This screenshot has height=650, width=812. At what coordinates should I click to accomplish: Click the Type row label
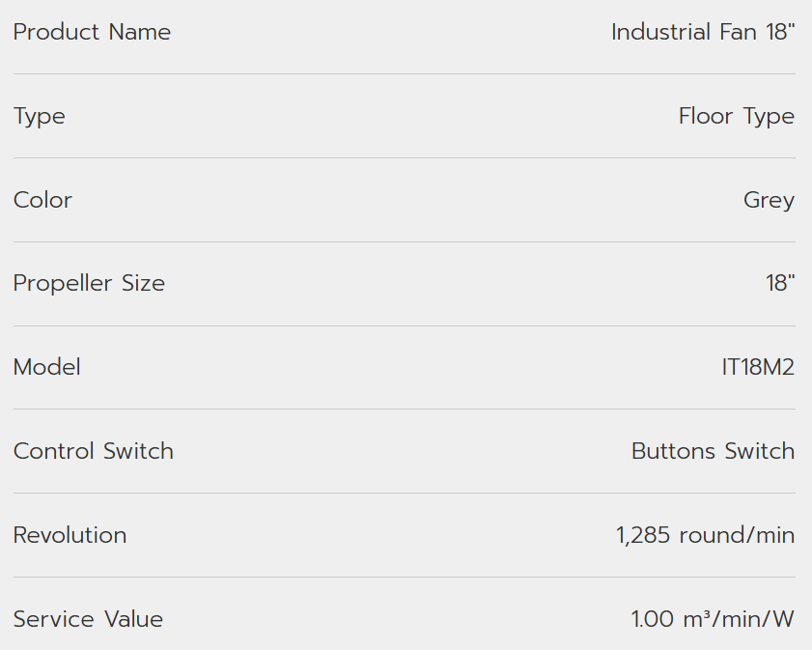click(x=40, y=116)
